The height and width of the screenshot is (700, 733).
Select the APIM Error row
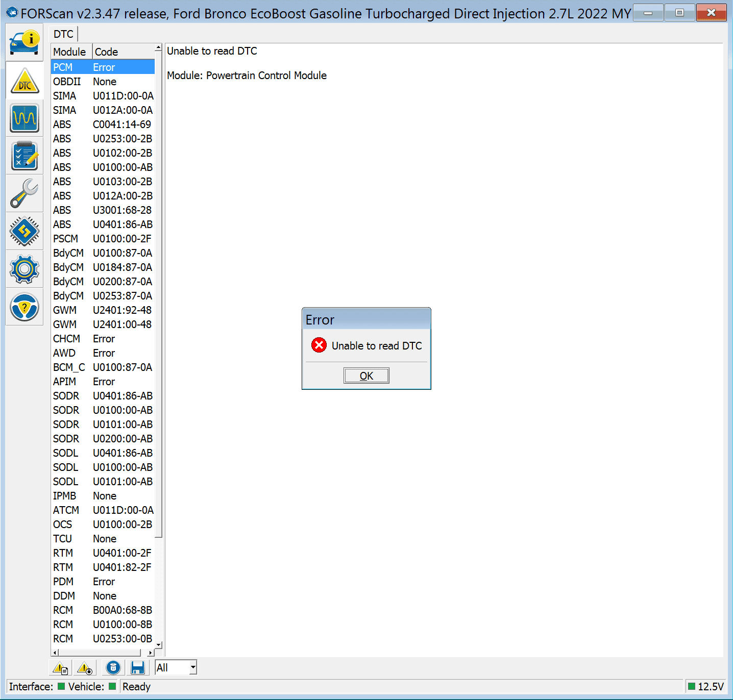pos(103,382)
